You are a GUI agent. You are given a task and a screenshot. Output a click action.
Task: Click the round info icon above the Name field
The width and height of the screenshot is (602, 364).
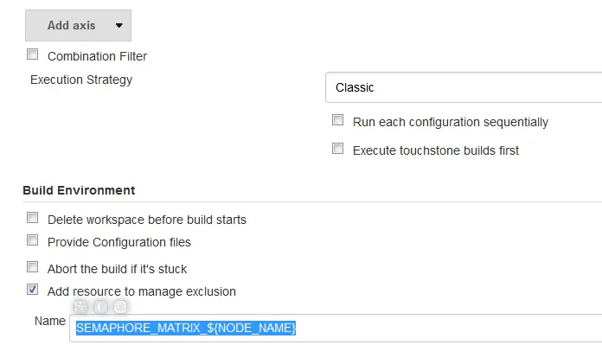pyautogui.click(x=101, y=306)
